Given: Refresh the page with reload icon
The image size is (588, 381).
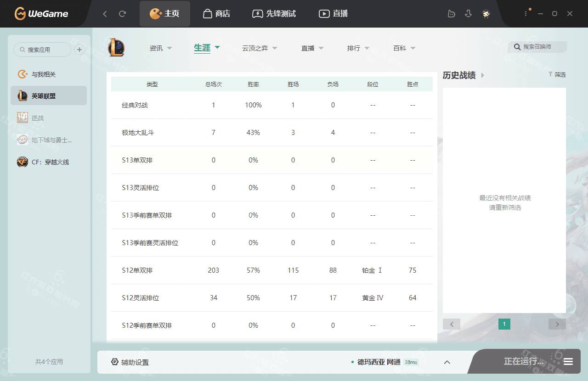Looking at the screenshot, I should [x=122, y=14].
